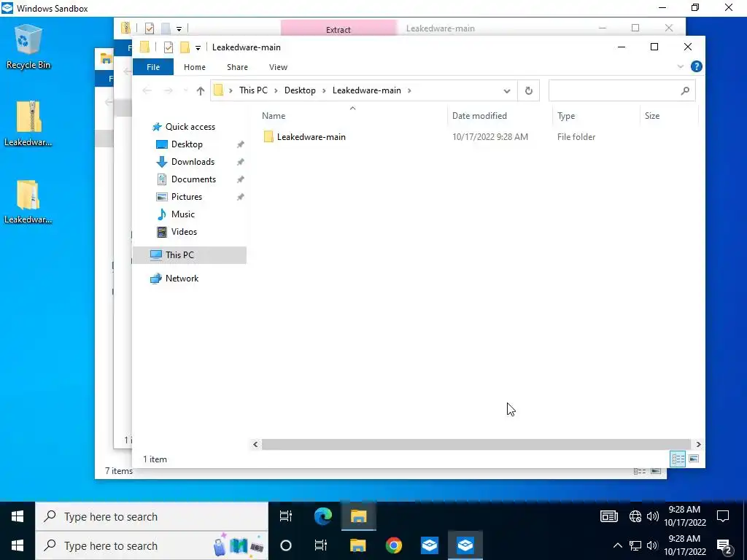
Task: Click the Desktop breadcrumb in address bar
Action: [300, 90]
